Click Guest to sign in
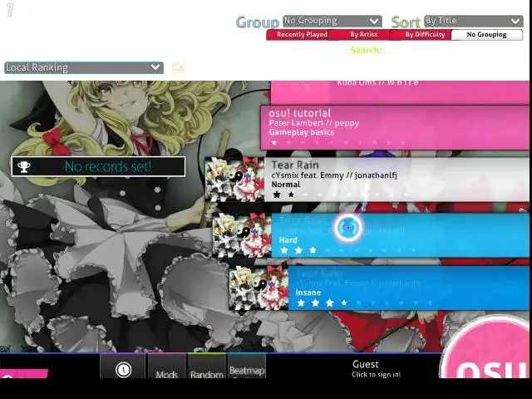The height and width of the screenshot is (399, 532). click(x=376, y=369)
